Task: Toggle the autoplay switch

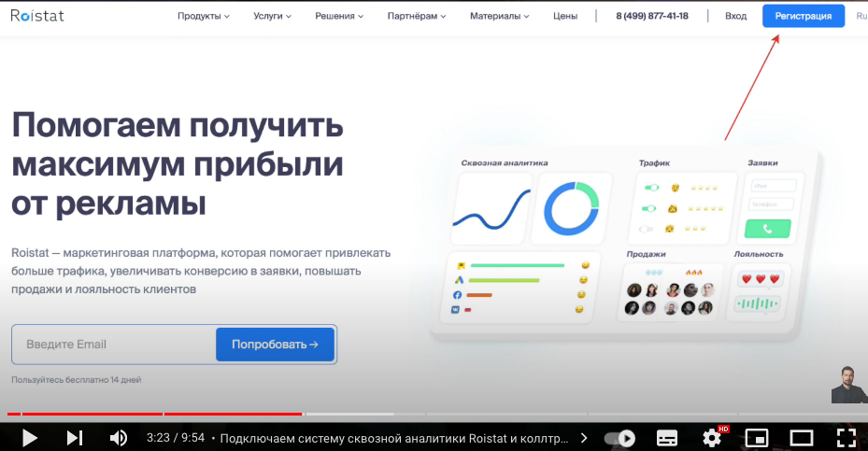Action: click(x=620, y=438)
